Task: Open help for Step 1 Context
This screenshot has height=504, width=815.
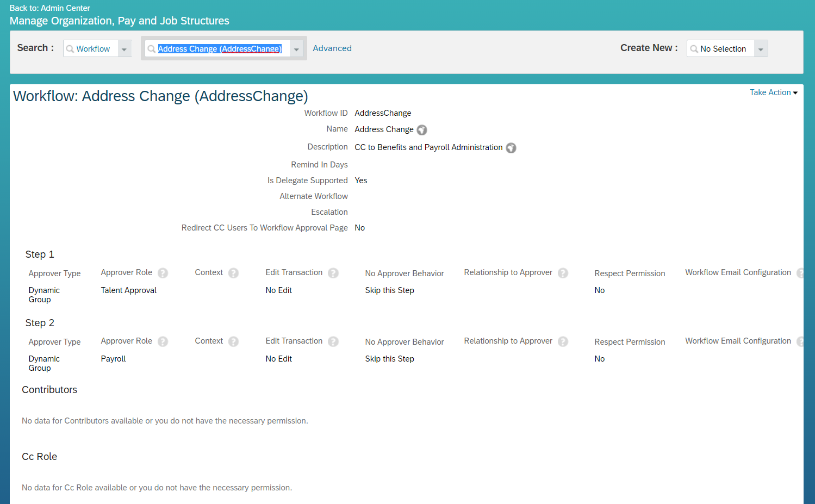Action: [234, 273]
